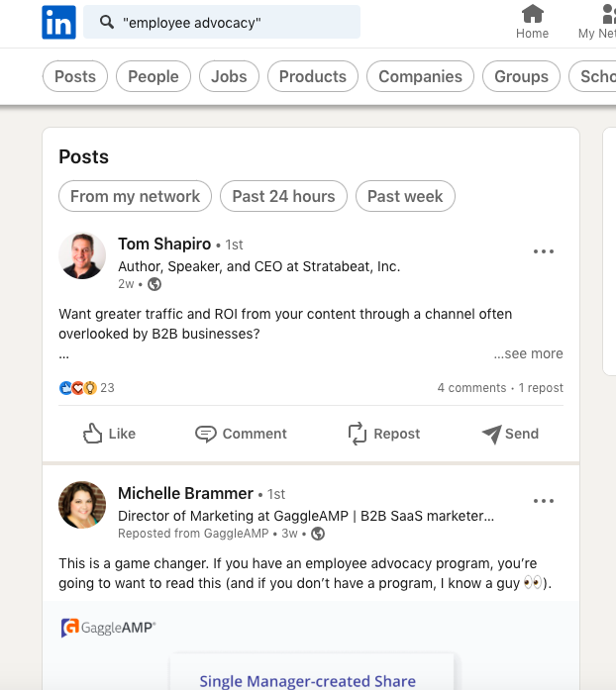Expand Tom Shapiro's post with see more
Viewport: 616px width, 690px height.
pos(529,353)
